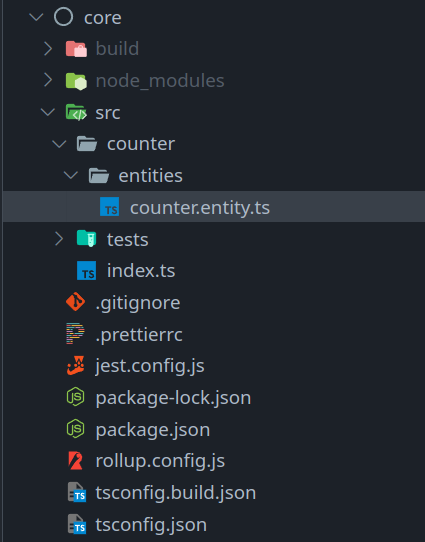Viewport: 425px width, 542px height.
Task: Click the tsconfig icon of tsconfig.json
Action: point(77,524)
